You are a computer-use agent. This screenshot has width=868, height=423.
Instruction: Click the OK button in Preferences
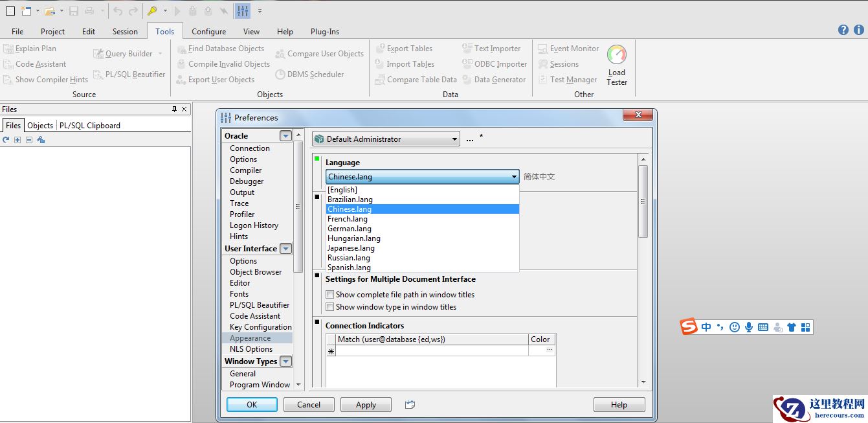[x=252, y=405]
